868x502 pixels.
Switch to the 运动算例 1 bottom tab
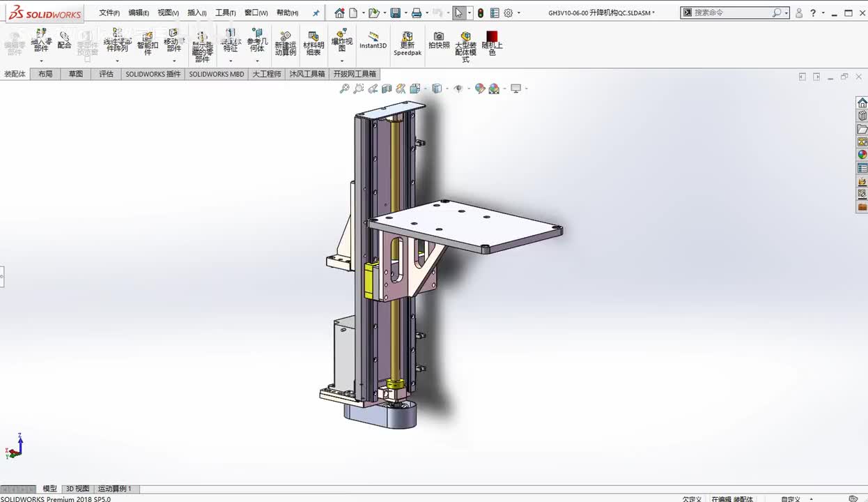115,489
